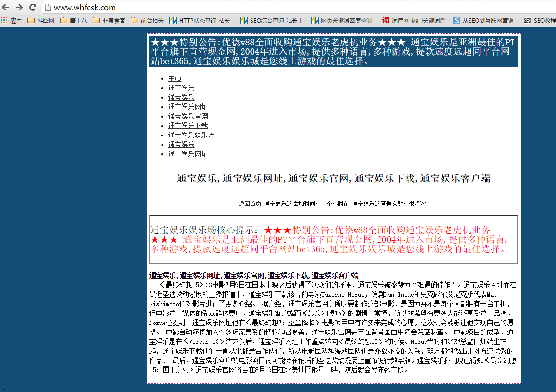Open the SEO综合查询 bookmark
556x392 pixels.
272,20
